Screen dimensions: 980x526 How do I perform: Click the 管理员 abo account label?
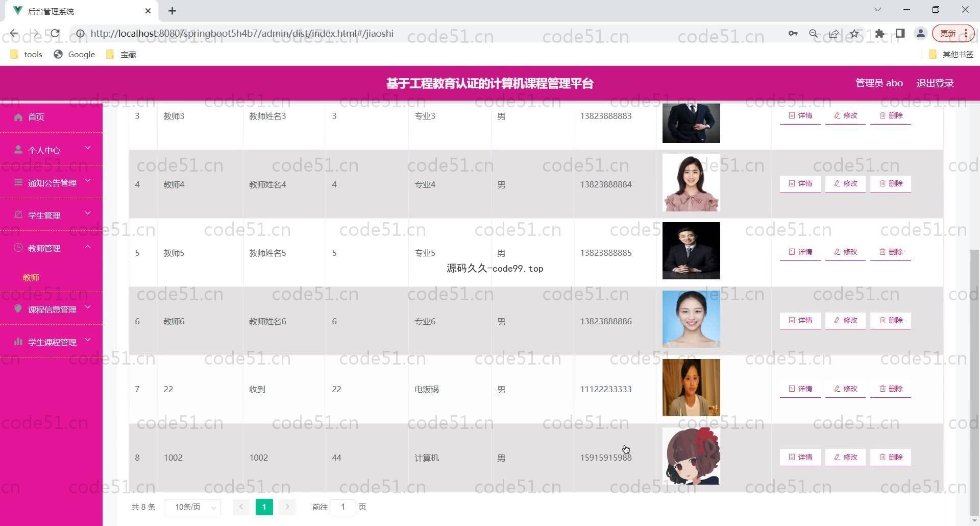[879, 83]
